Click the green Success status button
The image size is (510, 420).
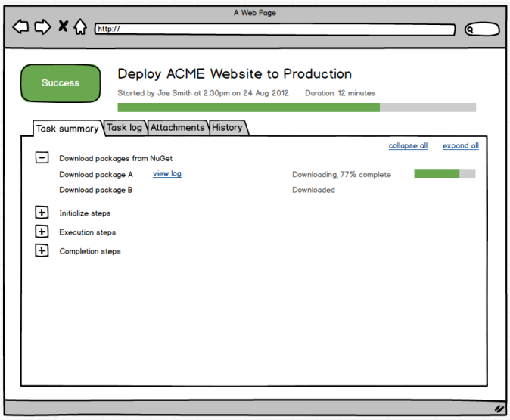(61, 83)
